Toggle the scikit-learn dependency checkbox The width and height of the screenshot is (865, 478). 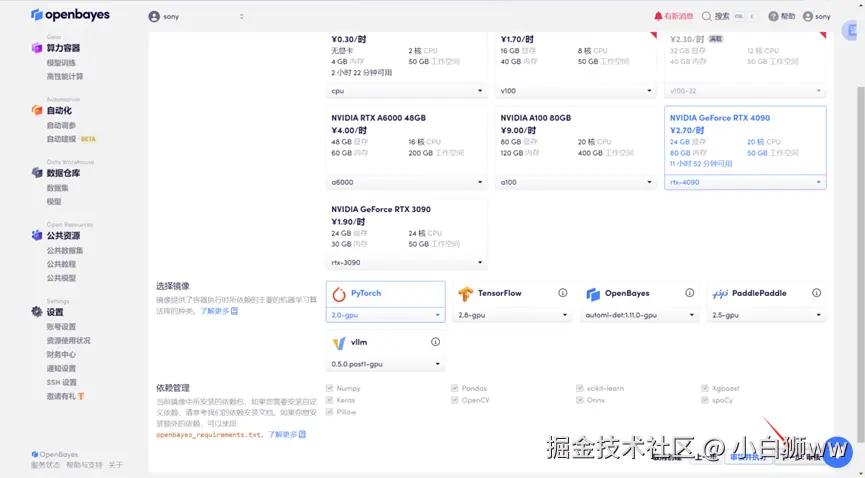580,388
